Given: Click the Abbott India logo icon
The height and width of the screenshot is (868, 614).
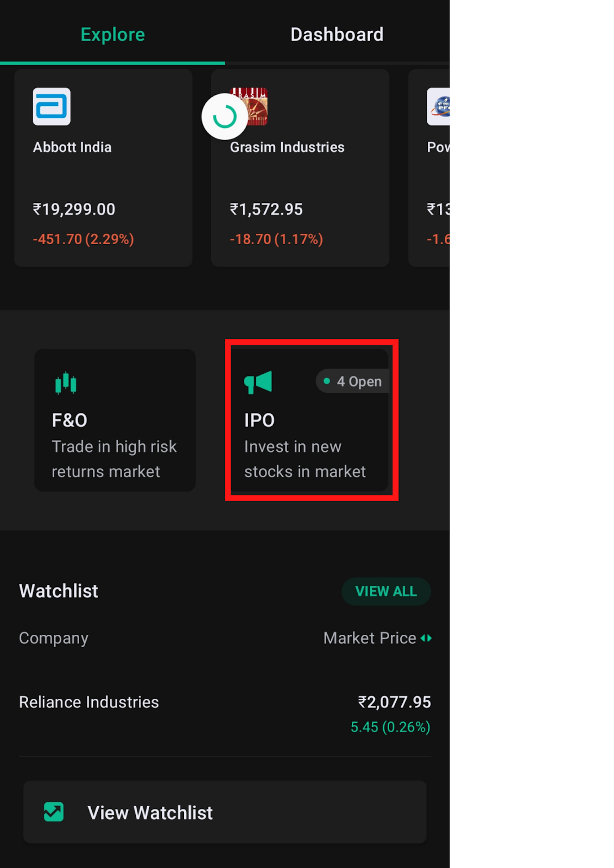Looking at the screenshot, I should tap(52, 106).
